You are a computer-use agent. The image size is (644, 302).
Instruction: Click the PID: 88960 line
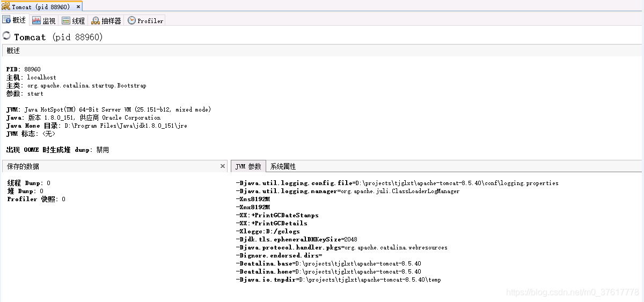[x=24, y=69]
